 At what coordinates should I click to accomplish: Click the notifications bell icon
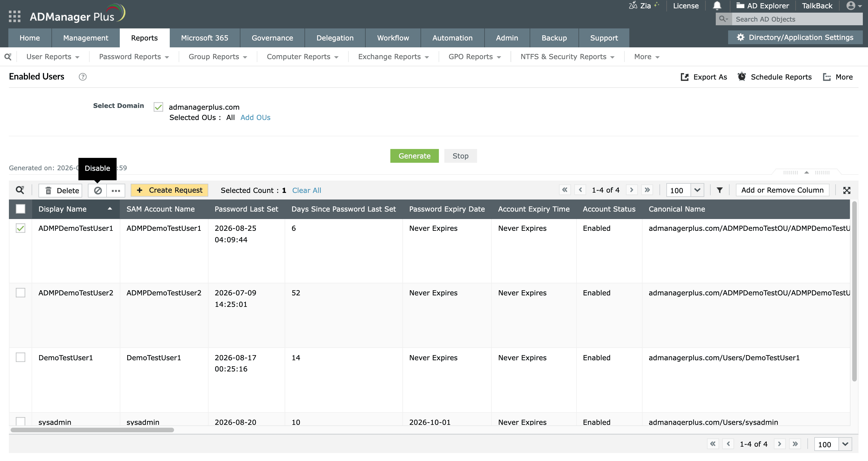tap(717, 6)
